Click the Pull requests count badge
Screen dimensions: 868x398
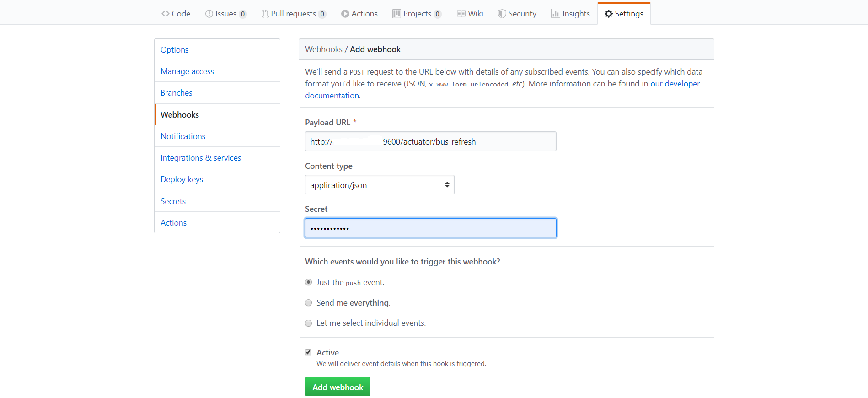point(322,14)
